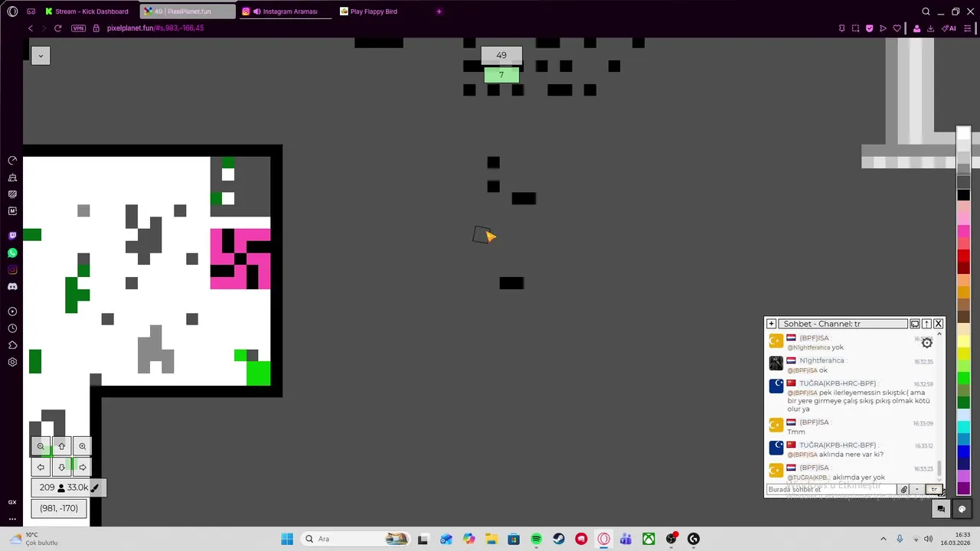Open chat settings gear
The height and width of the screenshot is (551, 980).
click(x=927, y=343)
